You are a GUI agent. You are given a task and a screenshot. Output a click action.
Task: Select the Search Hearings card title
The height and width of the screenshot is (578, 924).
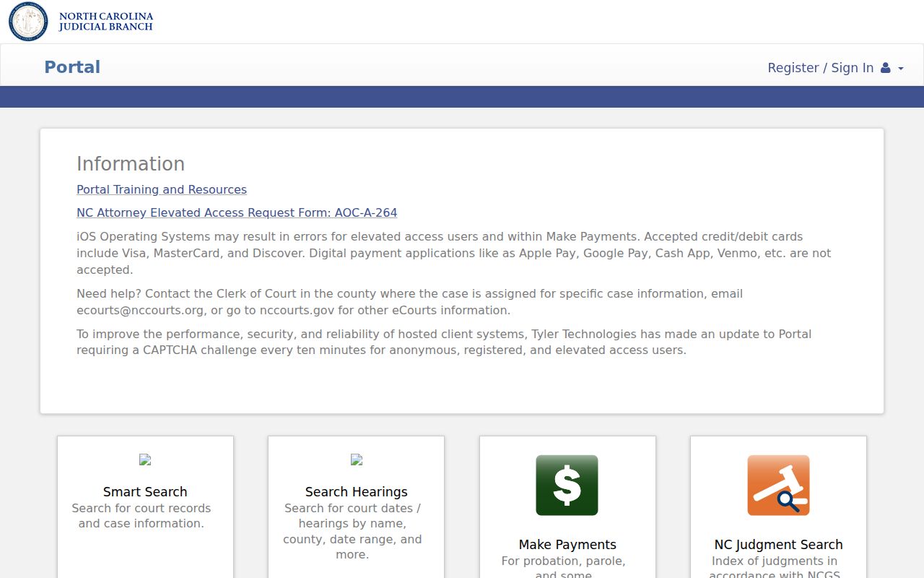[x=357, y=492]
